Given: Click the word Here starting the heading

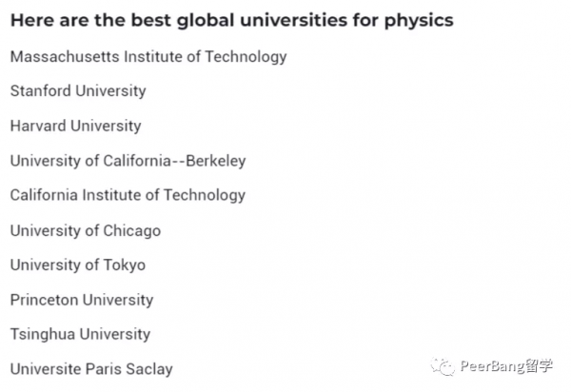Looking at the screenshot, I should [31, 20].
